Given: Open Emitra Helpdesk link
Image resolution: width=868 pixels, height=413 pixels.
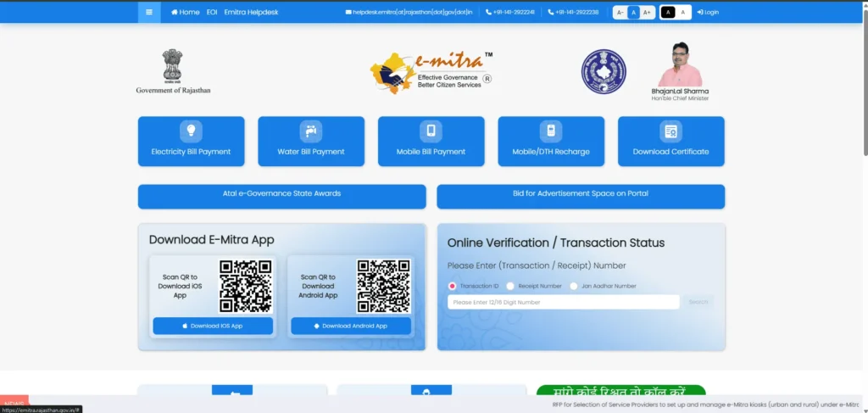Looking at the screenshot, I should coord(251,12).
